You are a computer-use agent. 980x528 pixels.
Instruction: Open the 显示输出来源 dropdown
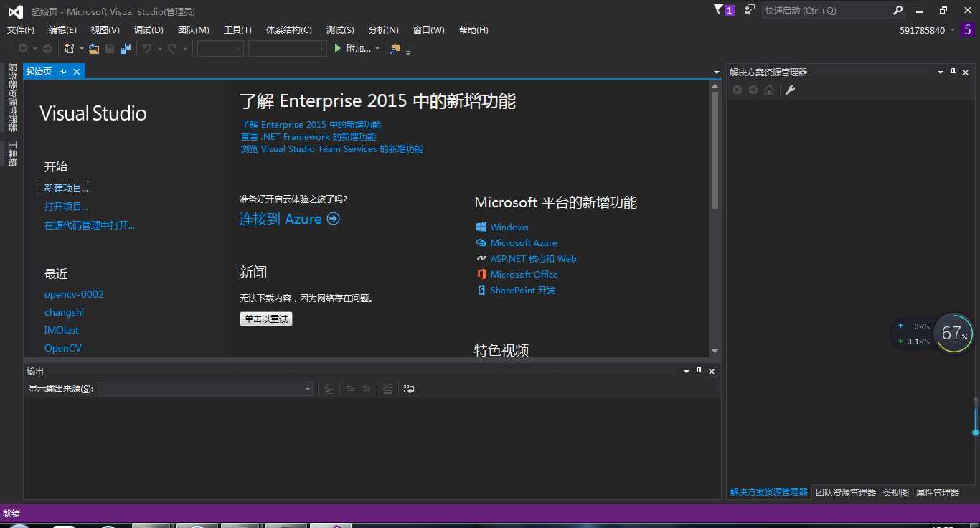(x=205, y=389)
